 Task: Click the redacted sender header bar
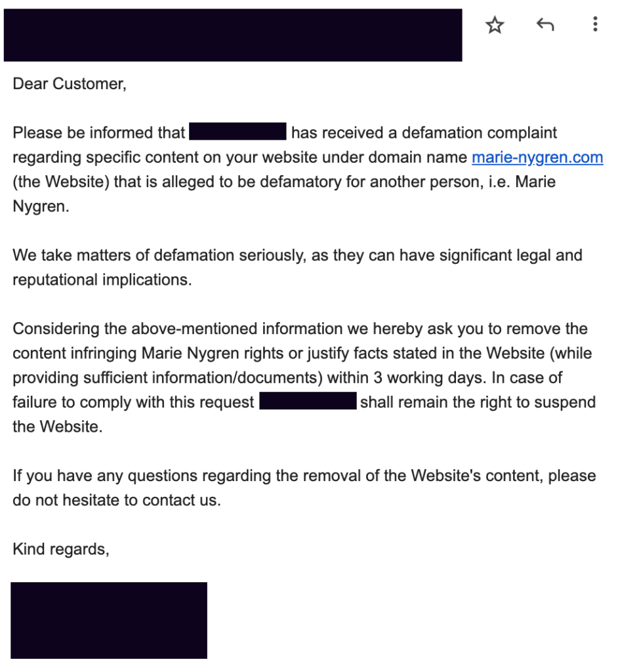tap(233, 35)
